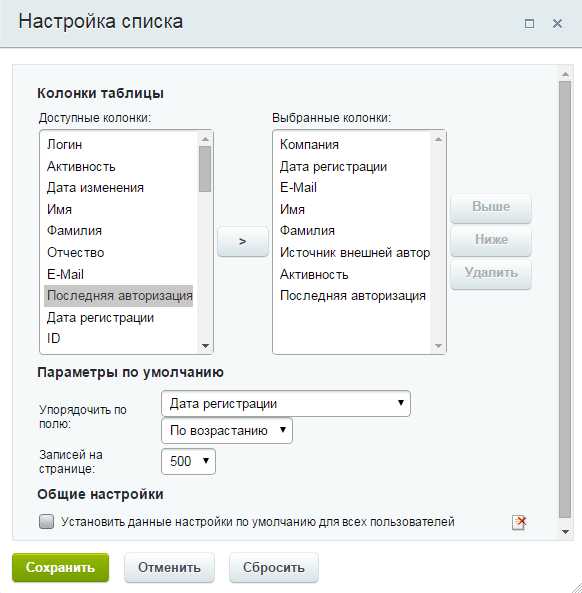582x593 pixels.
Task: Click selected columns scrollbar up arrow
Action: tap(438, 139)
